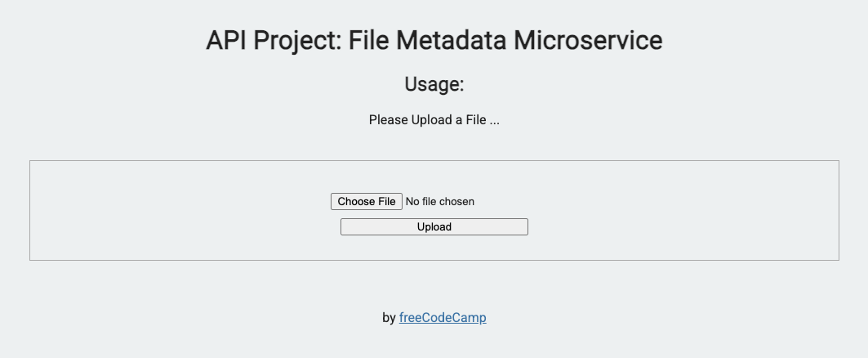Open the file picker via Choose File
Viewport: 868px width, 358px height.
click(x=367, y=202)
